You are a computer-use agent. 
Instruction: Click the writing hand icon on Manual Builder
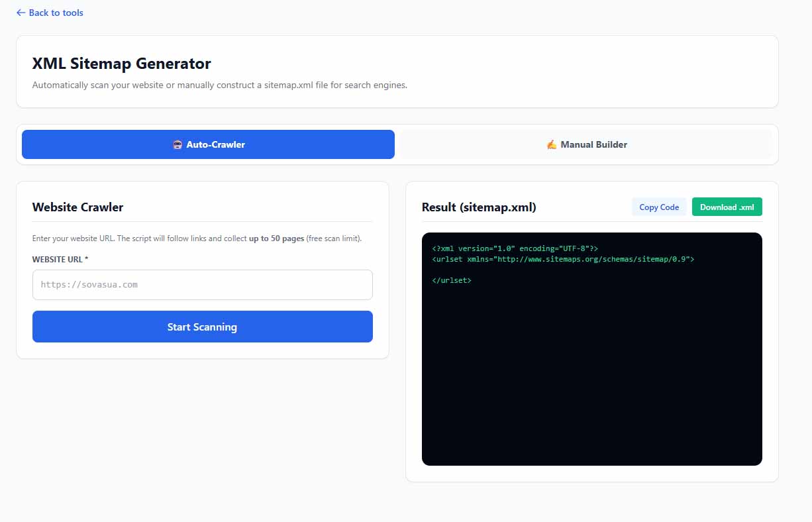point(552,144)
